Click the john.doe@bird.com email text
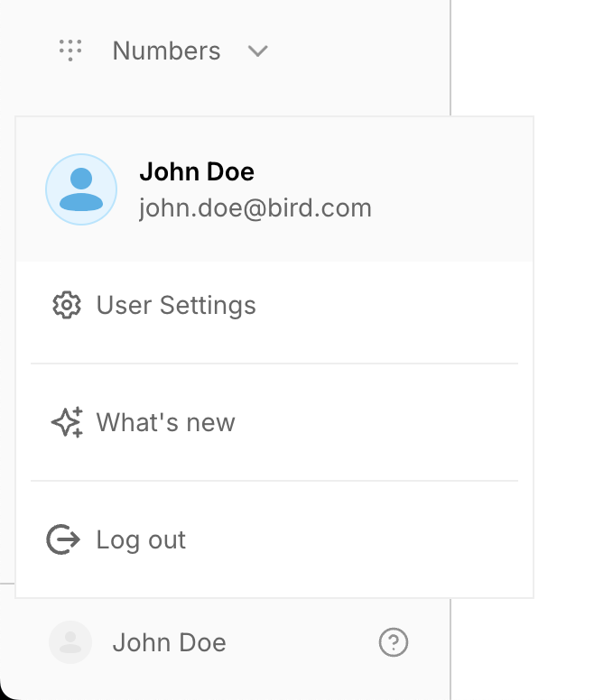Screen dimensions: 594x700 255,208
